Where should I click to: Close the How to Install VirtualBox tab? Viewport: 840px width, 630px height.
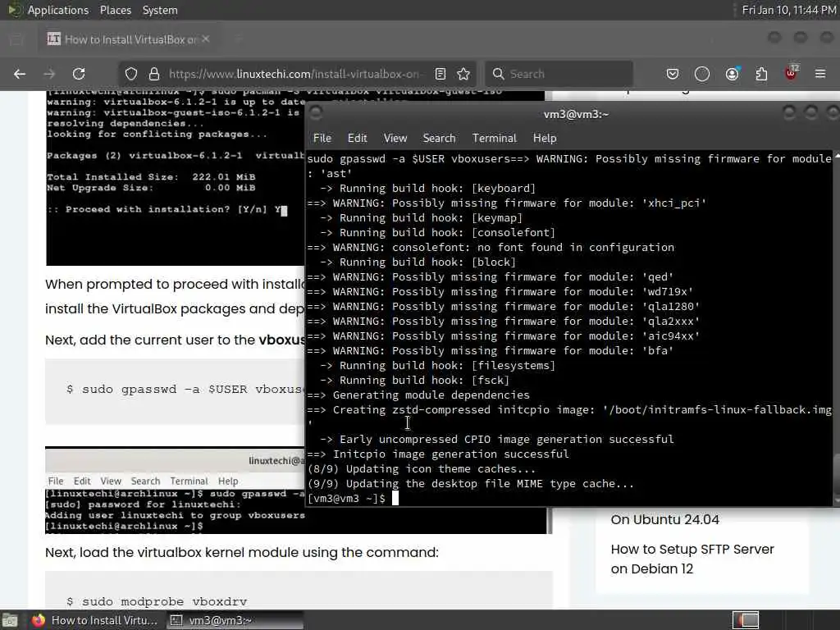click(x=206, y=39)
